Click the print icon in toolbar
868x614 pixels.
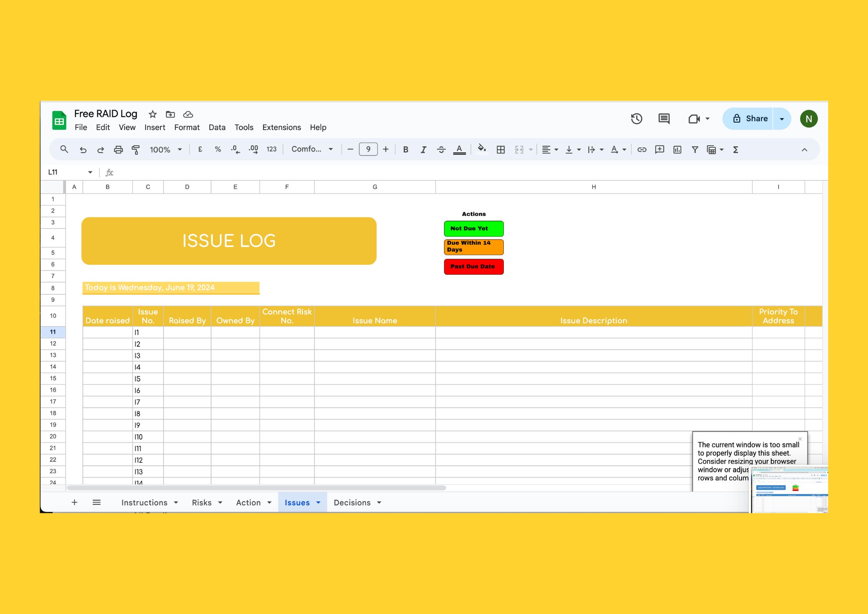[118, 149]
